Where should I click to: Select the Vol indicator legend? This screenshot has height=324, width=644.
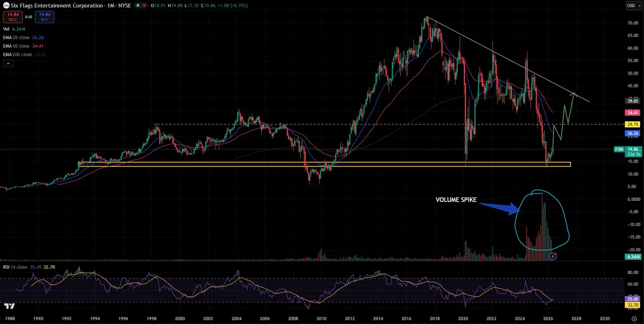[14, 29]
